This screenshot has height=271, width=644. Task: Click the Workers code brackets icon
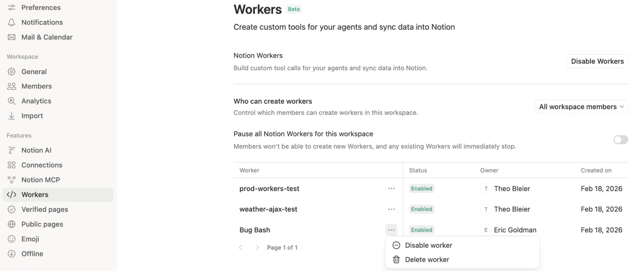click(11, 195)
